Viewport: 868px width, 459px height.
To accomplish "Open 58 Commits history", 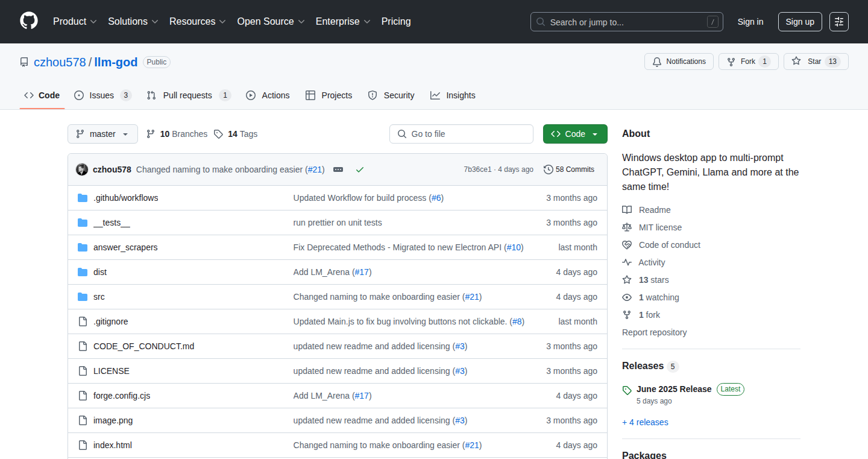I will click(x=569, y=169).
